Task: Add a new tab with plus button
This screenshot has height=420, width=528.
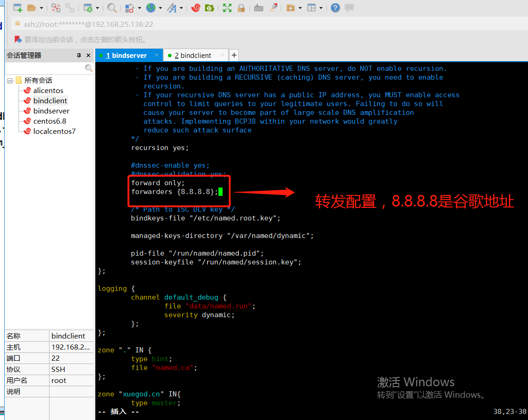Action: tap(234, 55)
